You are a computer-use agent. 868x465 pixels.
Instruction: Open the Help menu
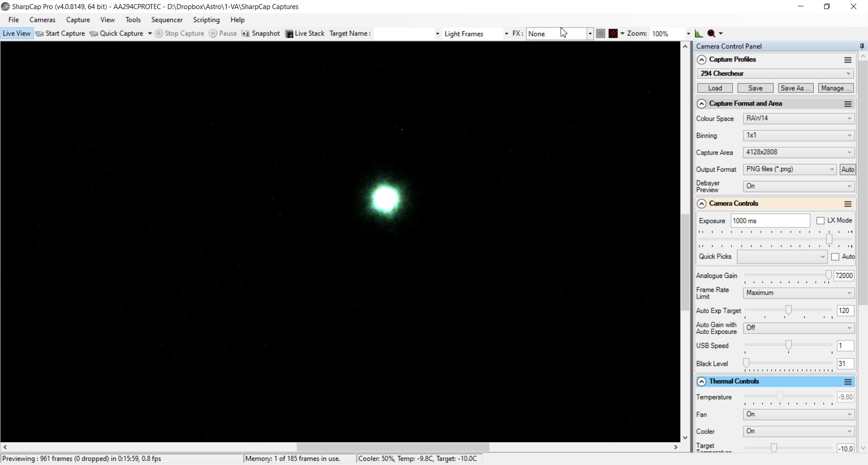click(237, 20)
